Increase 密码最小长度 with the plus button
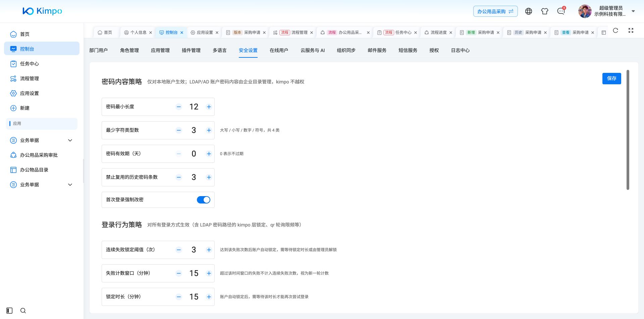The width and height of the screenshot is (644, 319). (209, 107)
